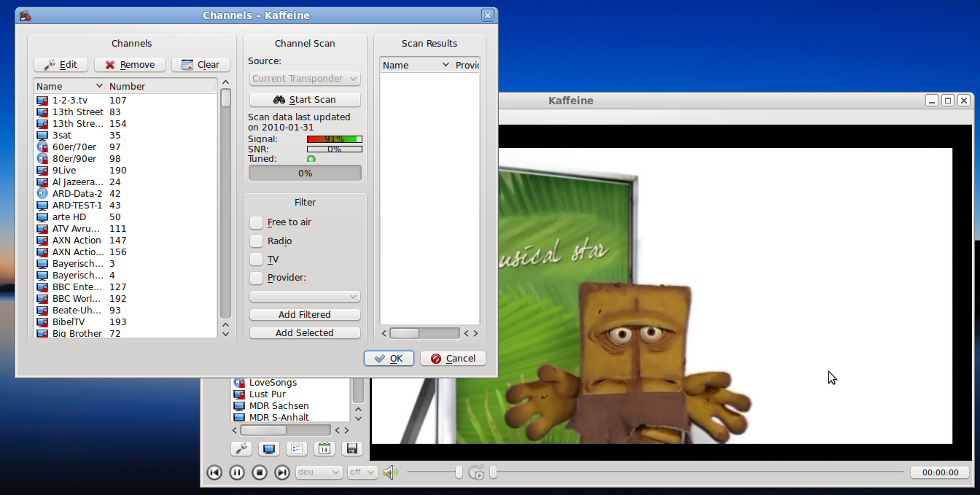Click the Channels list vertical scrollbar thumb

tap(225, 98)
